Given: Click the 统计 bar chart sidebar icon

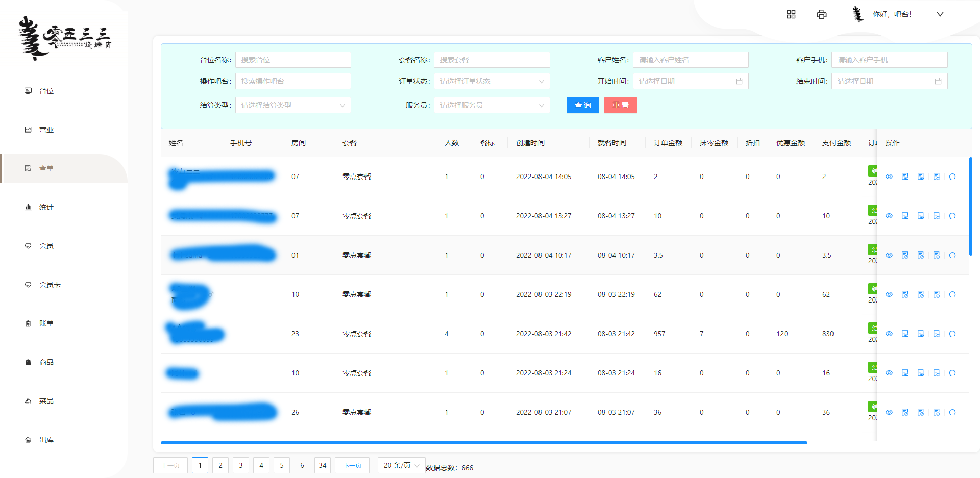Looking at the screenshot, I should [28, 207].
